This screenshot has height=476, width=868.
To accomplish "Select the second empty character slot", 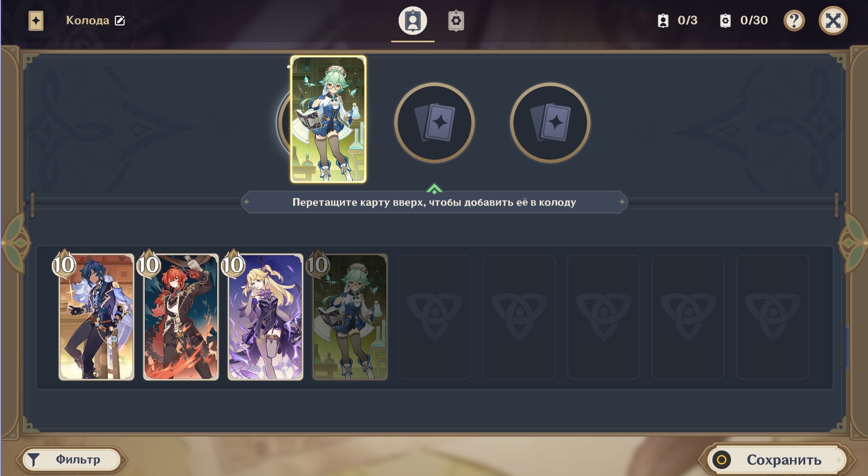I will pos(435,123).
